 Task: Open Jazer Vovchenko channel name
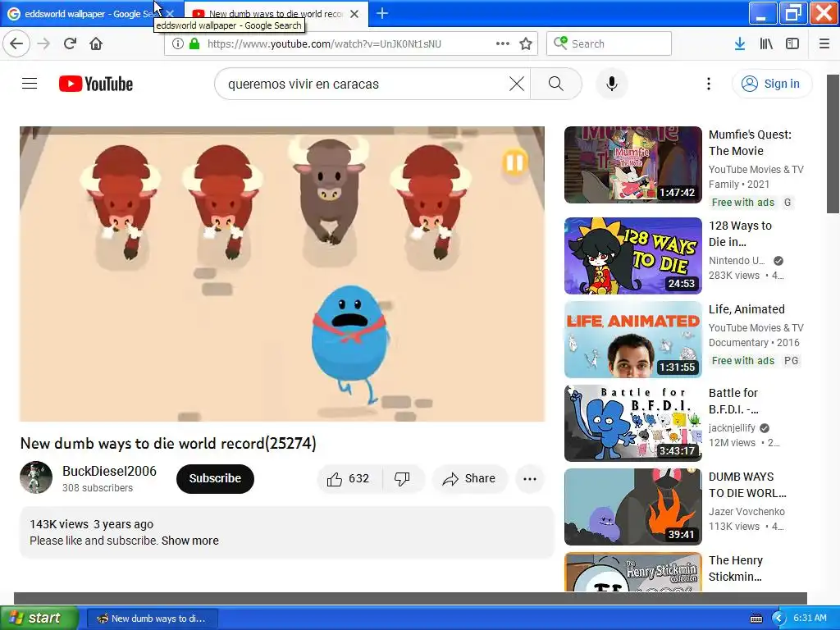click(x=746, y=512)
